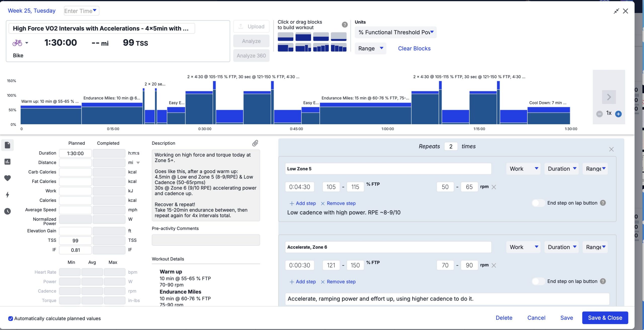Open the chart summary sidebar icon
This screenshot has width=644, height=330.
(8, 161)
